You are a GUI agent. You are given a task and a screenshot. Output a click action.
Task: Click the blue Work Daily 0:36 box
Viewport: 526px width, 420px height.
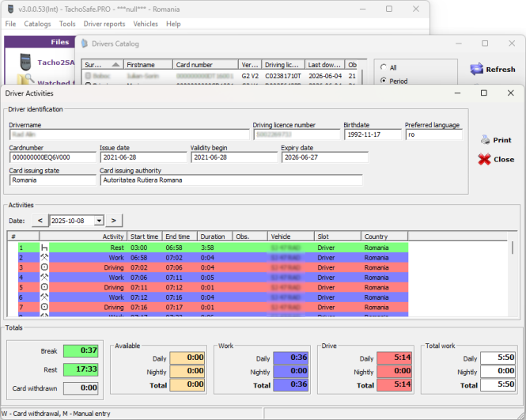click(291, 358)
